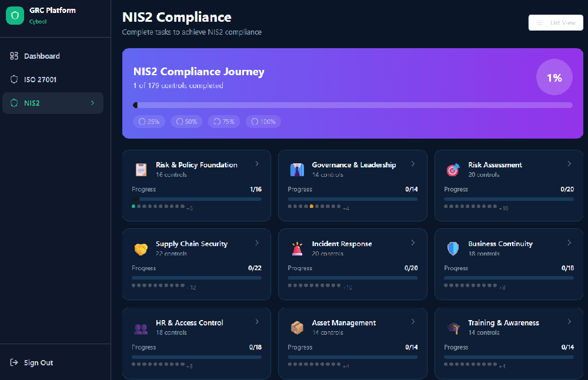The image size is (588, 380).
Task: Switch to List View
Action: click(x=556, y=22)
